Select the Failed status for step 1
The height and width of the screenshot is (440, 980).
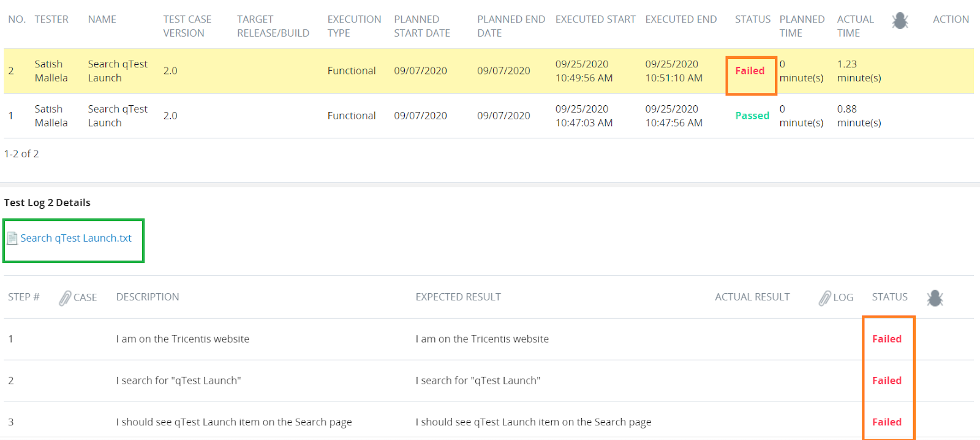(886, 339)
